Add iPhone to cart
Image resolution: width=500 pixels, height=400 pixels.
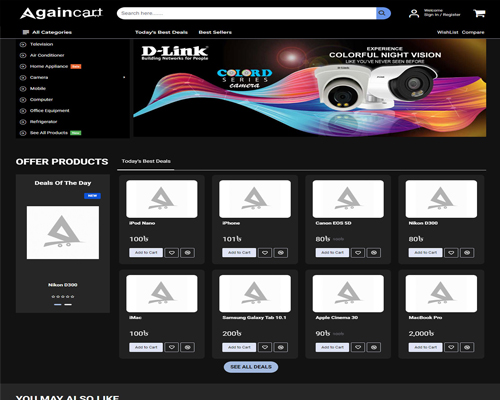239,253
